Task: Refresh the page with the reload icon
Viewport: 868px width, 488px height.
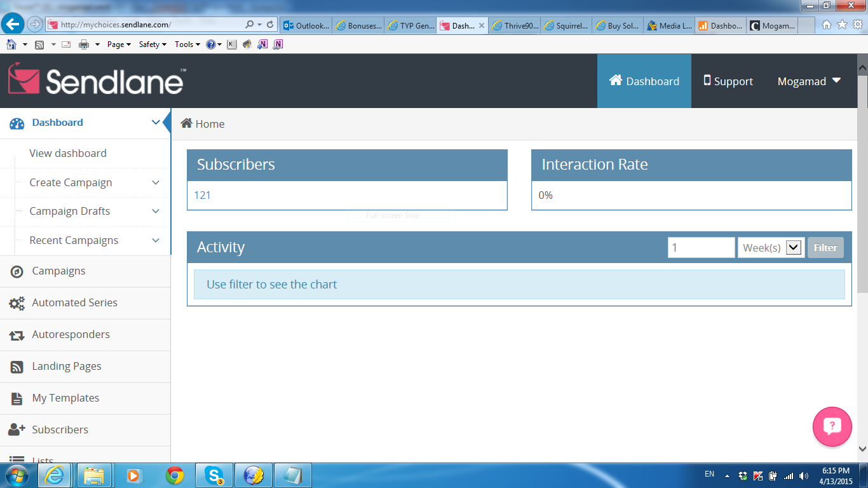Action: coord(270,25)
